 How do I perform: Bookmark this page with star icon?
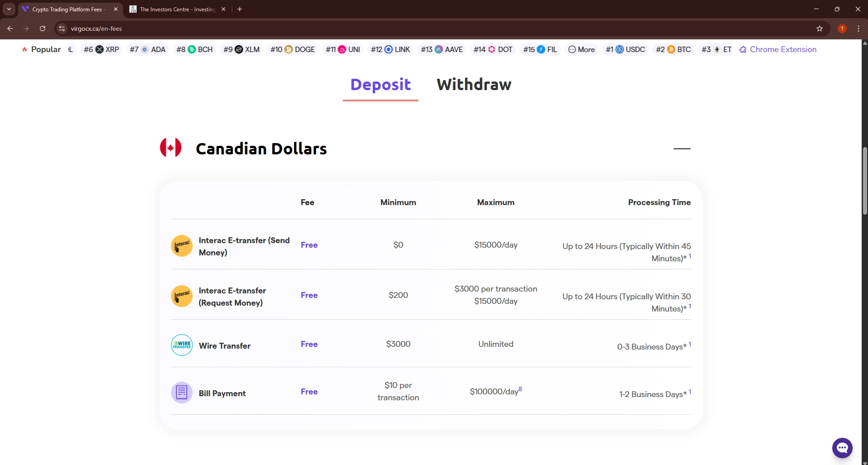820,29
